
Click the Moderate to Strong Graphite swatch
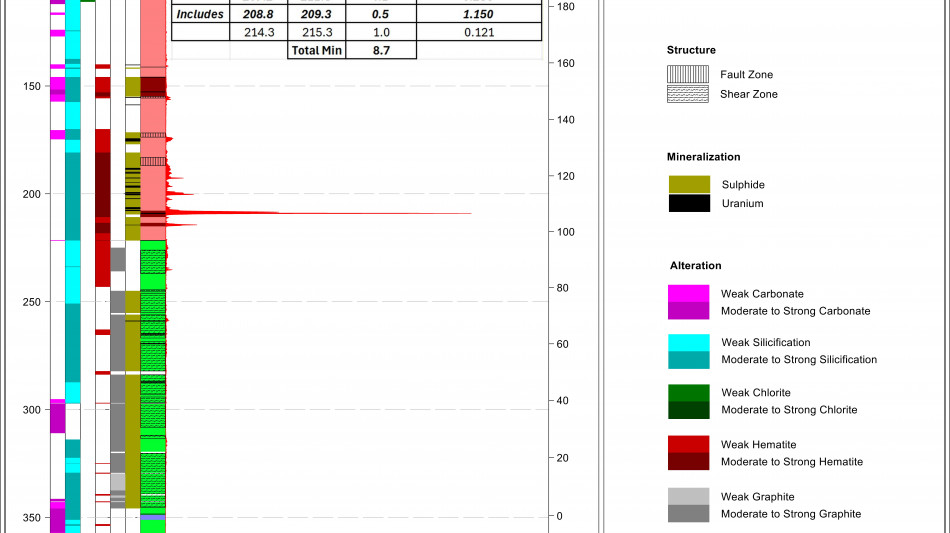click(688, 514)
